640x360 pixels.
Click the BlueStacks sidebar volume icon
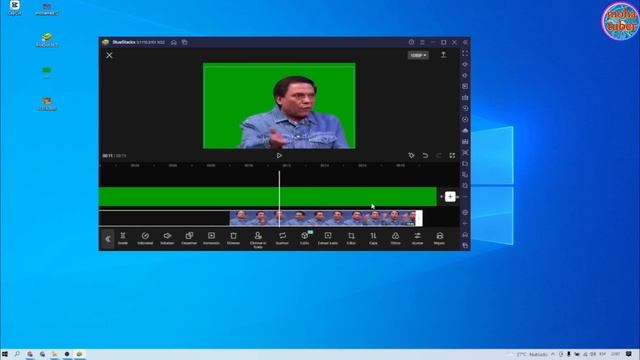point(465,75)
